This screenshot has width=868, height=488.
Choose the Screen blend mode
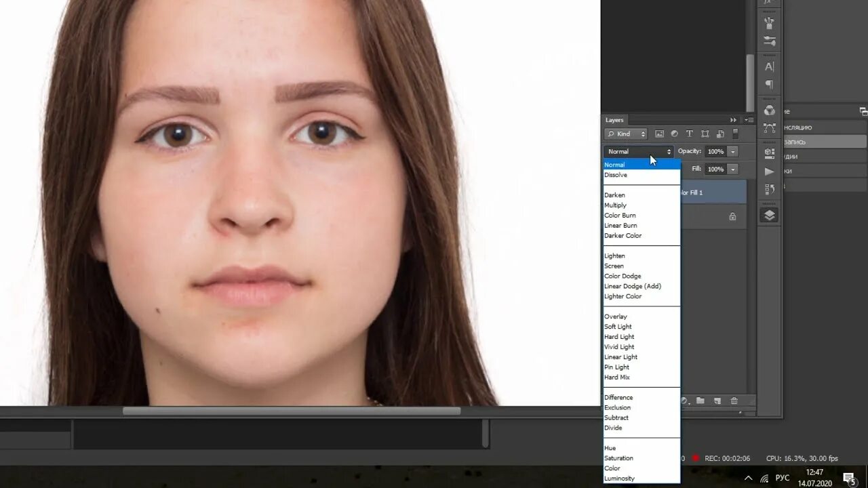pyautogui.click(x=642, y=266)
